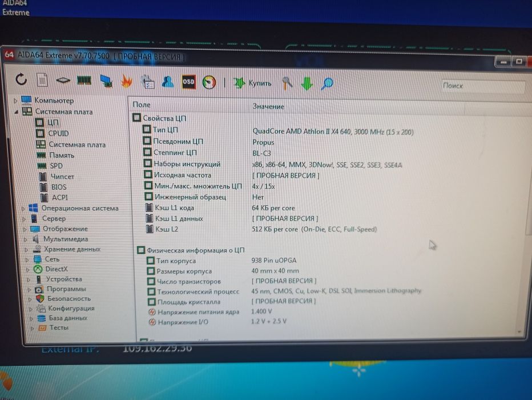Open preferences with the wrench icon
532x400 pixels.
(x=287, y=83)
